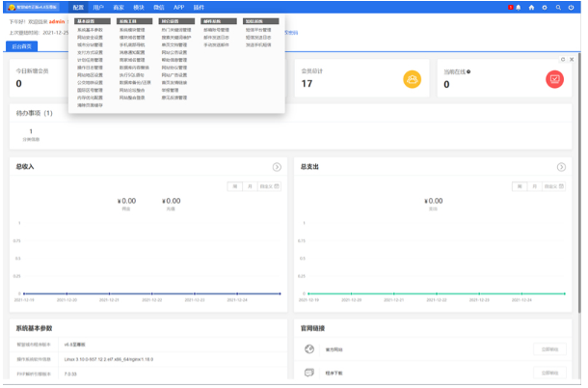Select the 月 filter in 总收入 chart
The width and height of the screenshot is (588, 388).
(251, 185)
